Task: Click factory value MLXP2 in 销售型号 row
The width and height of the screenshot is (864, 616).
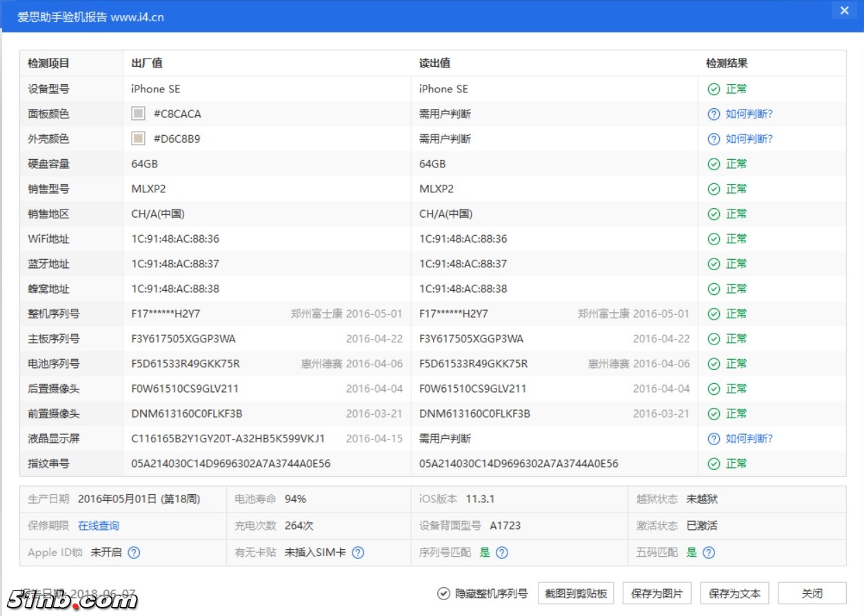Action: click(149, 189)
